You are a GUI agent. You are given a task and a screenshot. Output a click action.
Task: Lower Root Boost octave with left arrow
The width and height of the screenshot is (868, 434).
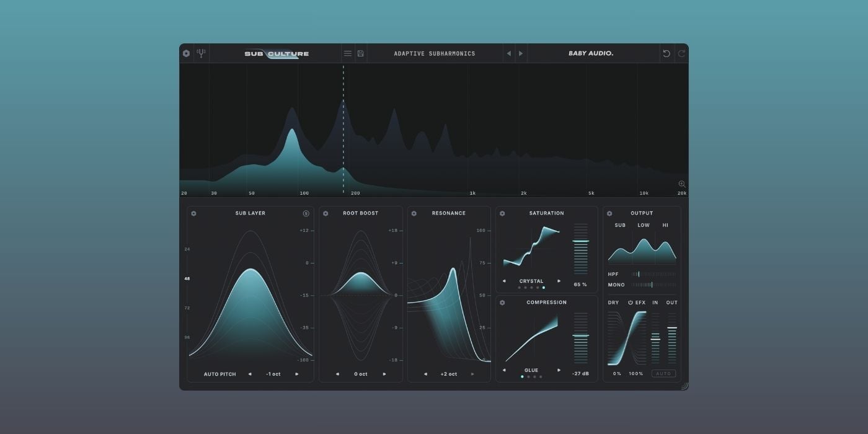coord(337,374)
